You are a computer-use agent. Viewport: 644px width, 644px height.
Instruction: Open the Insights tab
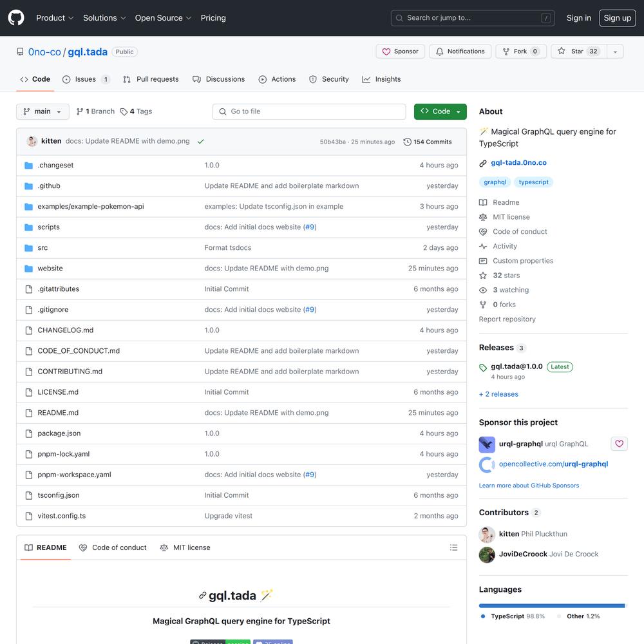(381, 79)
